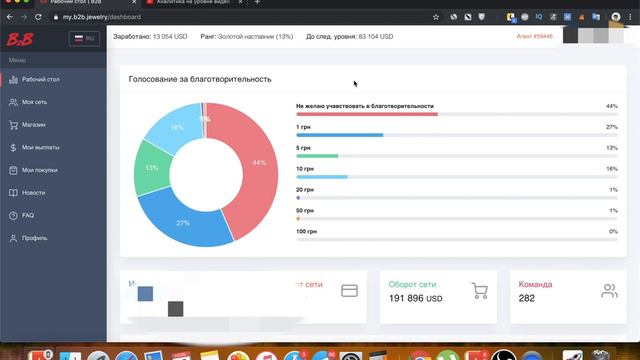
Task: Select the '5 грн' voting option
Action: pos(303,148)
